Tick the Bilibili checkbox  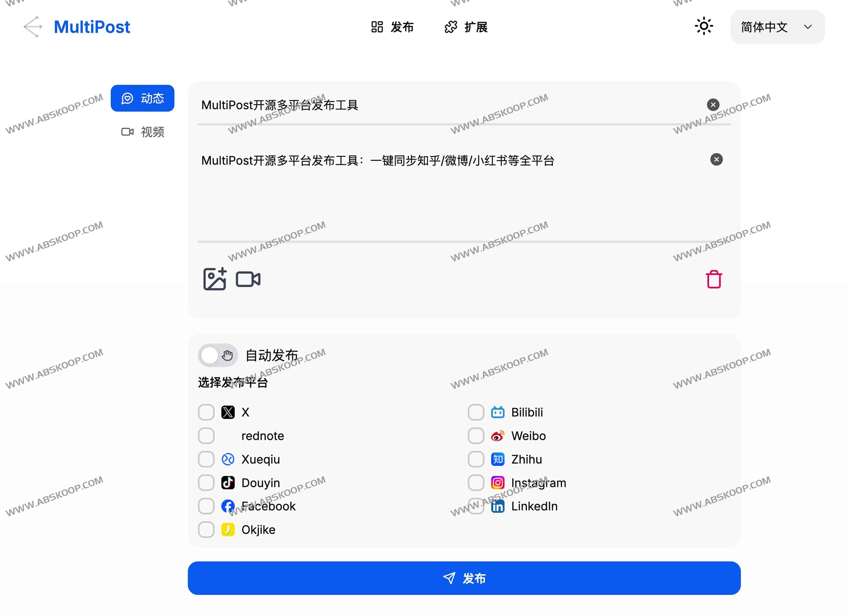[476, 412]
